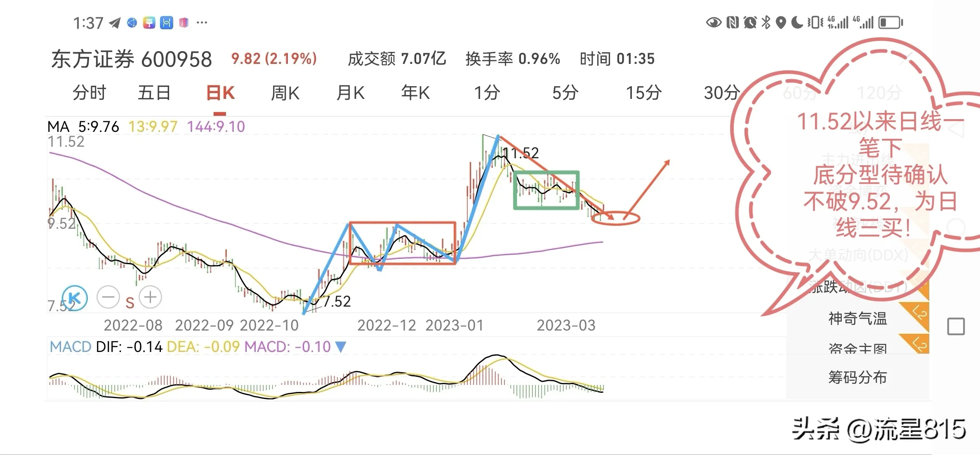Image resolution: width=980 pixels, height=455 pixels.
Task: Open the MA moving-average settings label
Action: 58,127
